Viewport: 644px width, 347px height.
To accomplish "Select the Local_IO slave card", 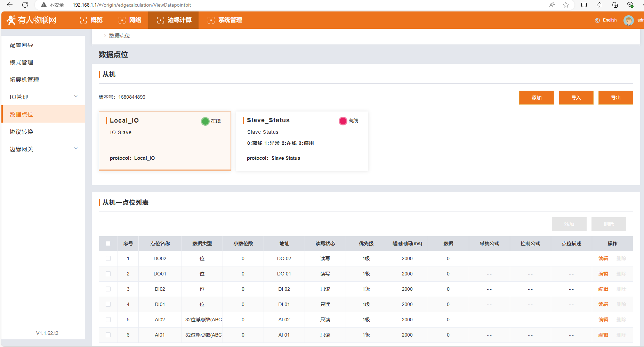I will pyautogui.click(x=164, y=141).
